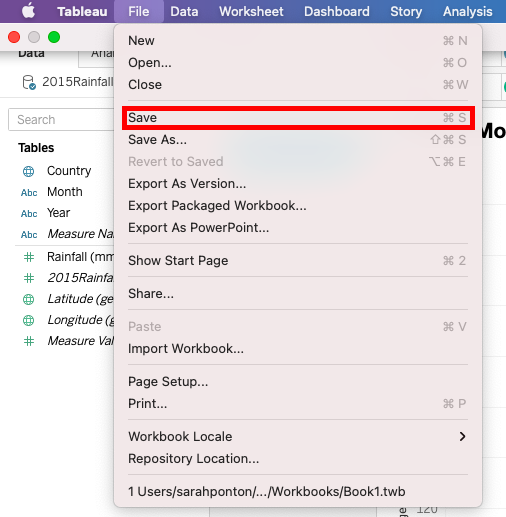
Task: Click the globe icon beside Latitude
Action: click(x=28, y=299)
